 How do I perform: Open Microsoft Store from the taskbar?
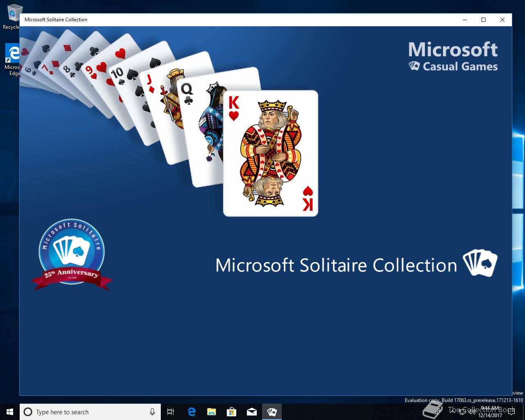tap(232, 412)
